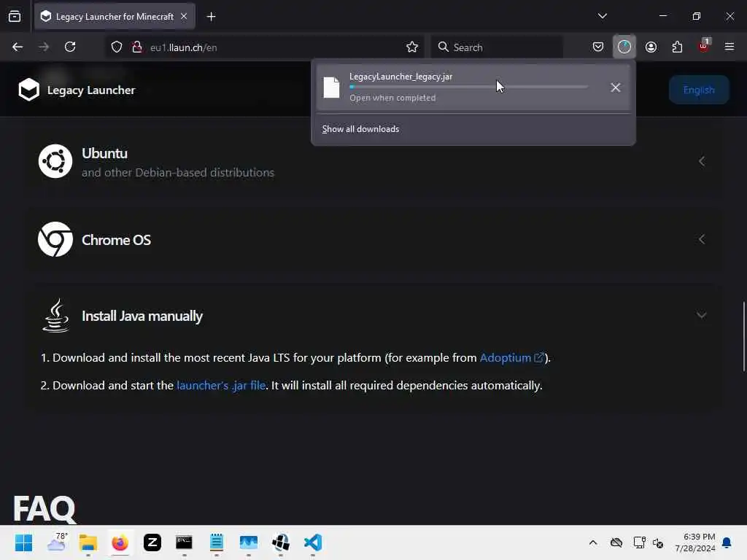
Task: Click the Legacy Launcher site title
Action: click(91, 90)
